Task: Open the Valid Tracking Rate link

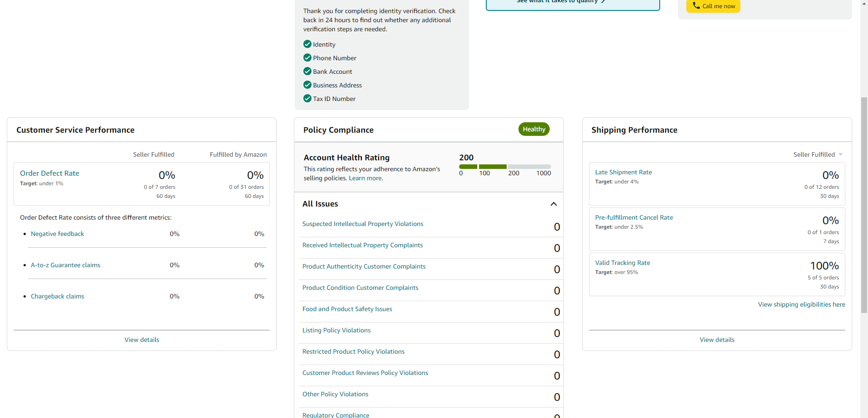Action: tap(623, 263)
